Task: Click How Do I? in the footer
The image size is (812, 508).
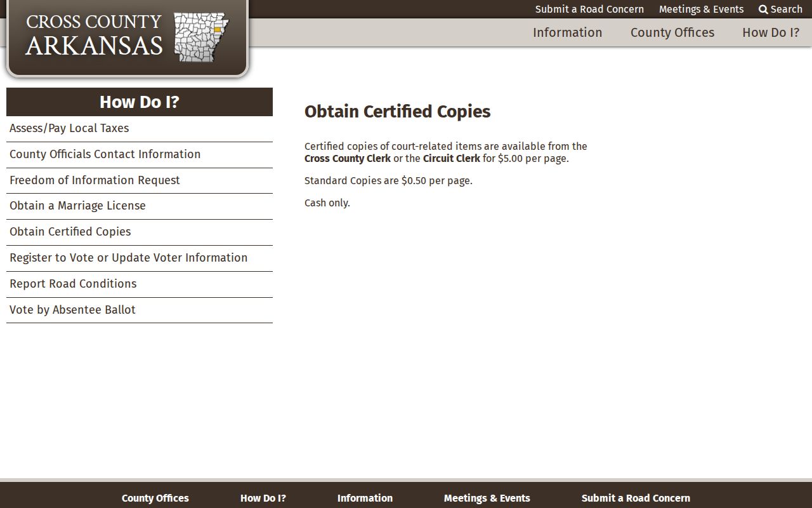Action: point(263,498)
